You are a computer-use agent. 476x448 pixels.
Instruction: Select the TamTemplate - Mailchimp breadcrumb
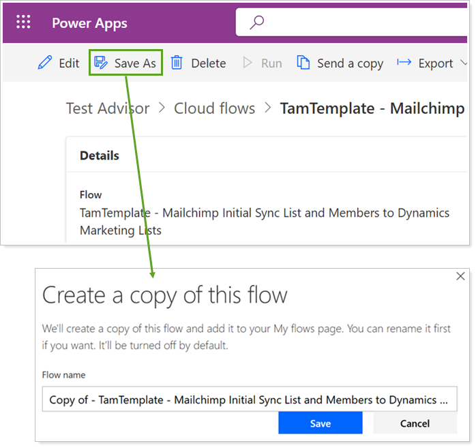(372, 108)
